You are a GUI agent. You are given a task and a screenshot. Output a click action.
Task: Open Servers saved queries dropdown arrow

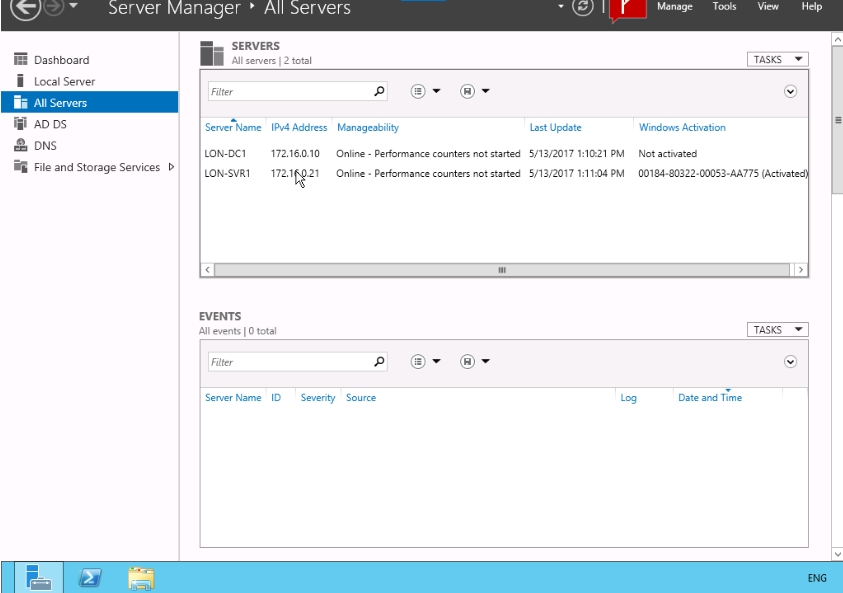[485, 91]
